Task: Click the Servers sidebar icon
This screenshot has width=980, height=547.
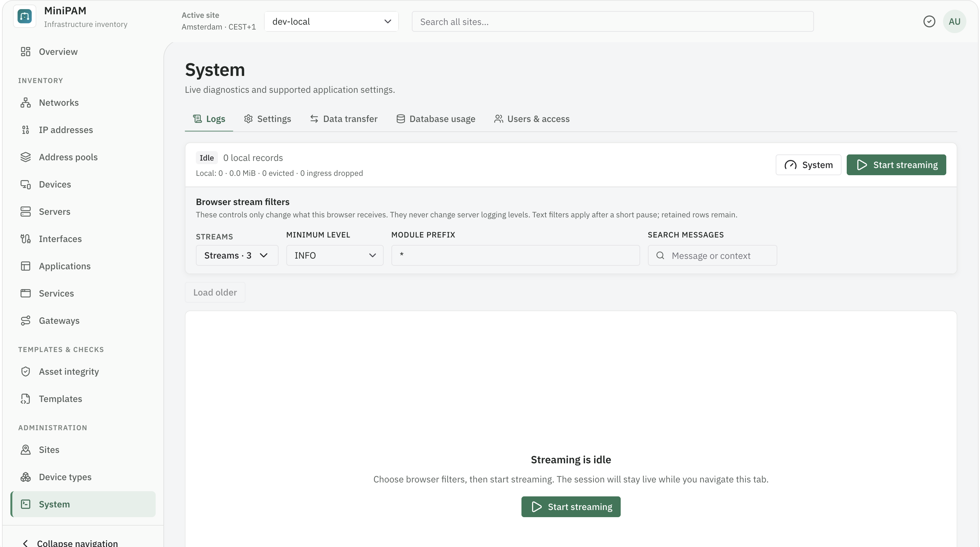Action: point(26,212)
